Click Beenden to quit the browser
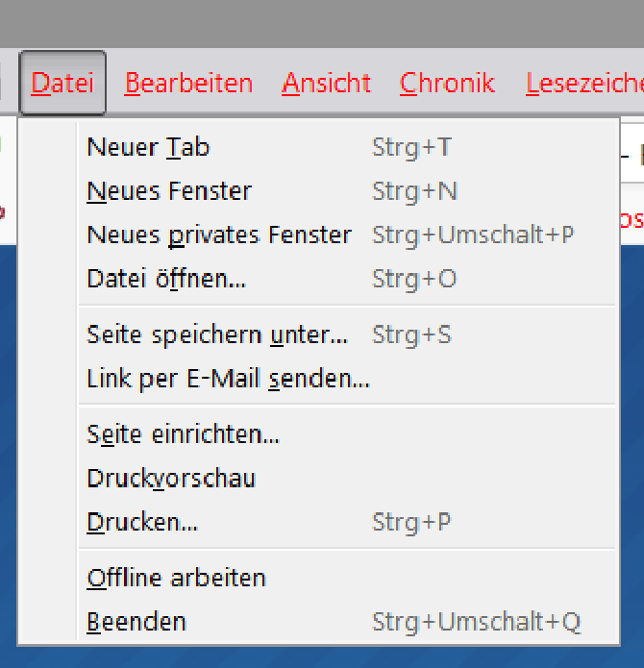The width and height of the screenshot is (644, 668). tap(136, 622)
